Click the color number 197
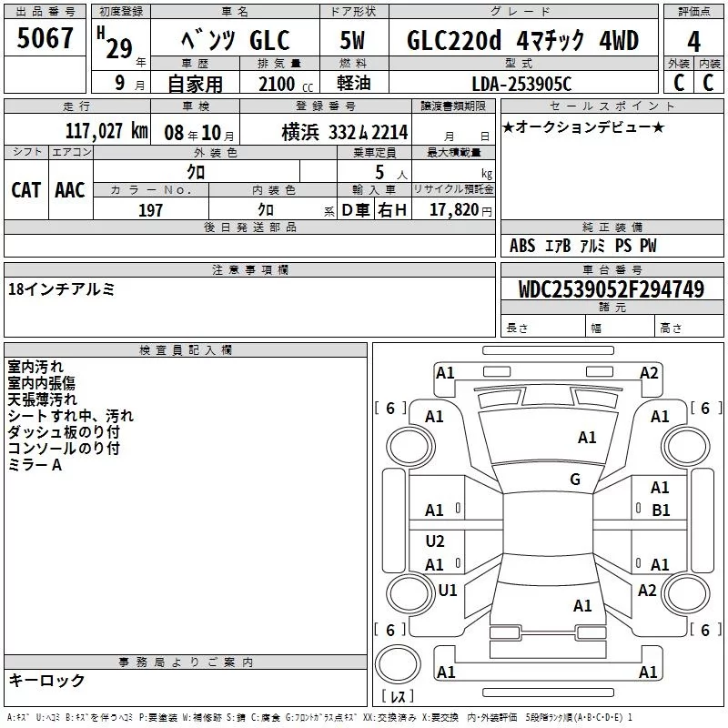728x728 pixels. tap(151, 210)
